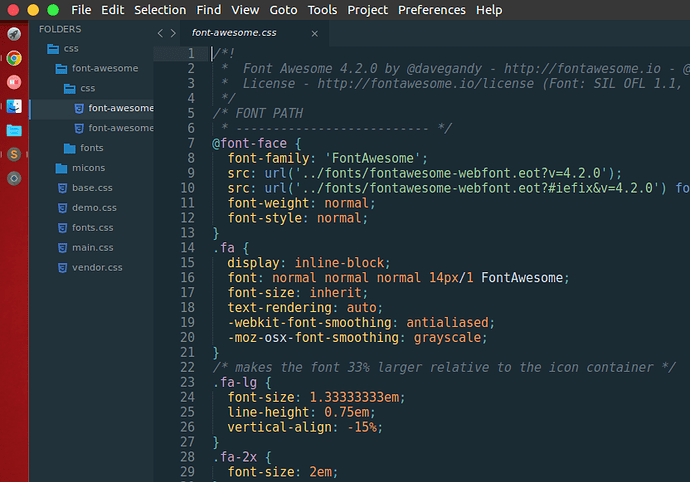Viewport: 690px width, 482px height.
Task: Open demo.css in the sidebar
Action: point(94,207)
